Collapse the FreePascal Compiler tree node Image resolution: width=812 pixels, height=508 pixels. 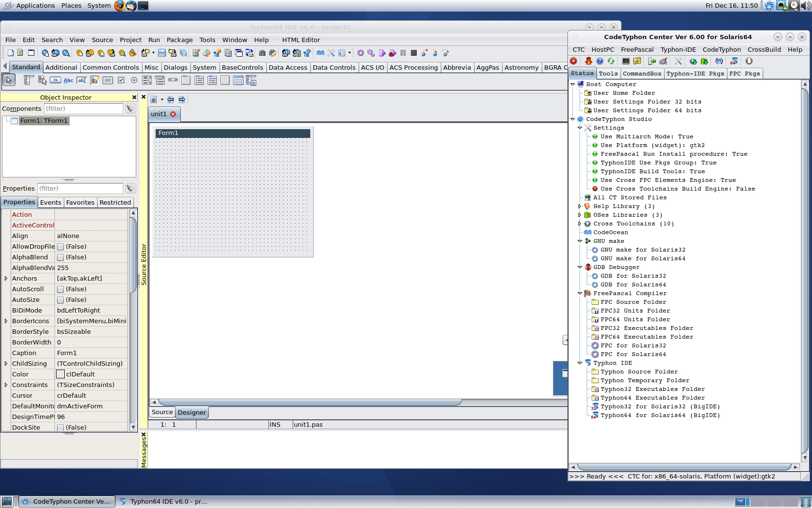click(580, 293)
